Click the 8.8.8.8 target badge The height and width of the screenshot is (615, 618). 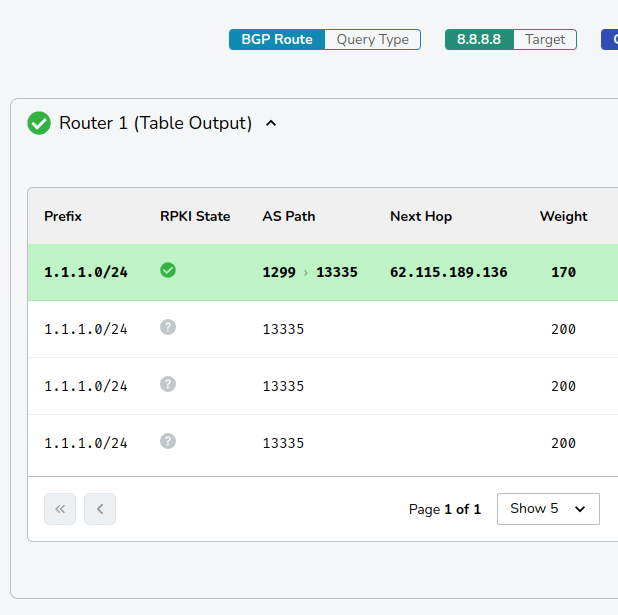point(479,40)
